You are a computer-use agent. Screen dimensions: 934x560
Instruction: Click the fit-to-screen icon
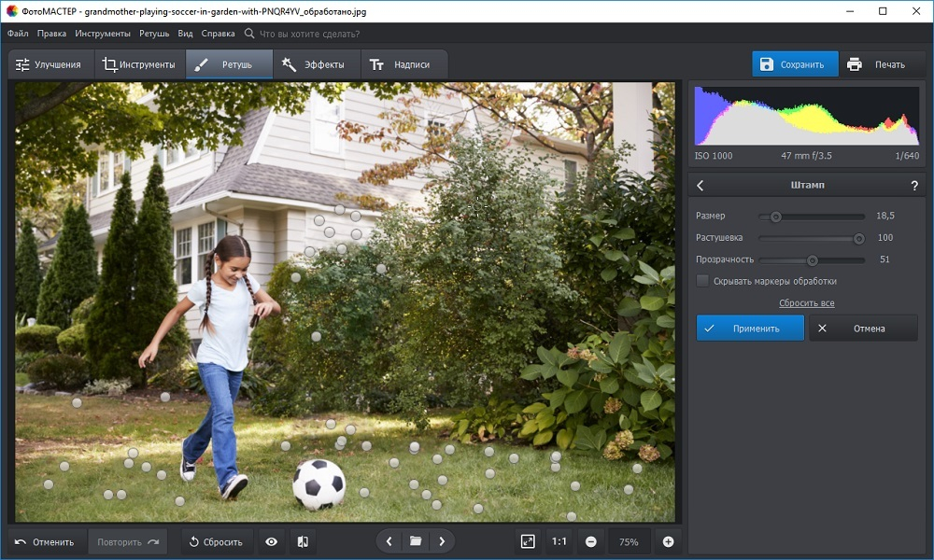[x=528, y=541]
